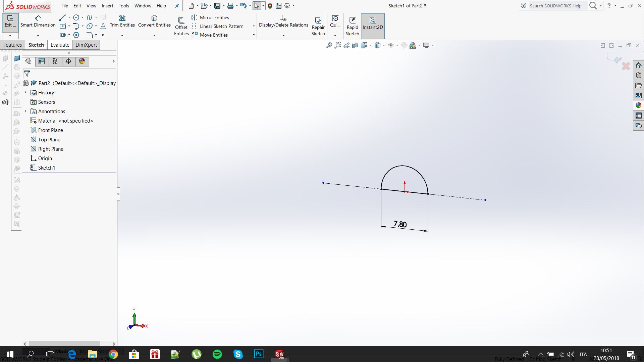Screen dimensions: 644x362
Task: Pin the SOLIDWORKS menu bar
Action: tap(177, 6)
